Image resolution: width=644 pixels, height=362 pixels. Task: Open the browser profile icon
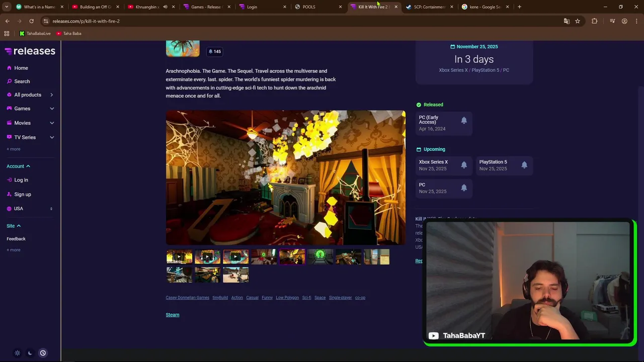[x=624, y=21]
